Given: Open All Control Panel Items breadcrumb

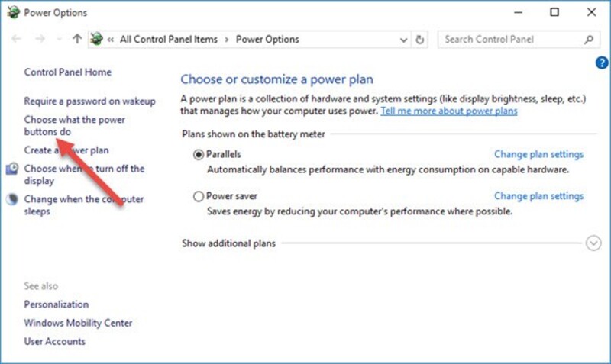Looking at the screenshot, I should pos(168,40).
